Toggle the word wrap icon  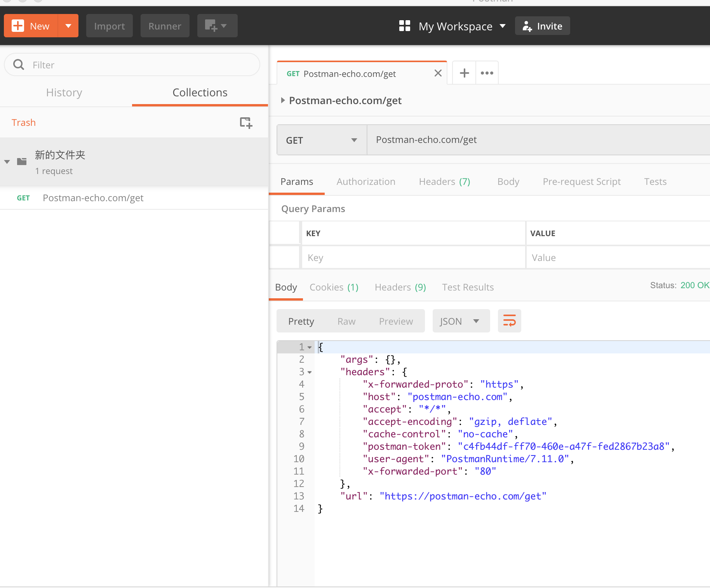pos(509,321)
